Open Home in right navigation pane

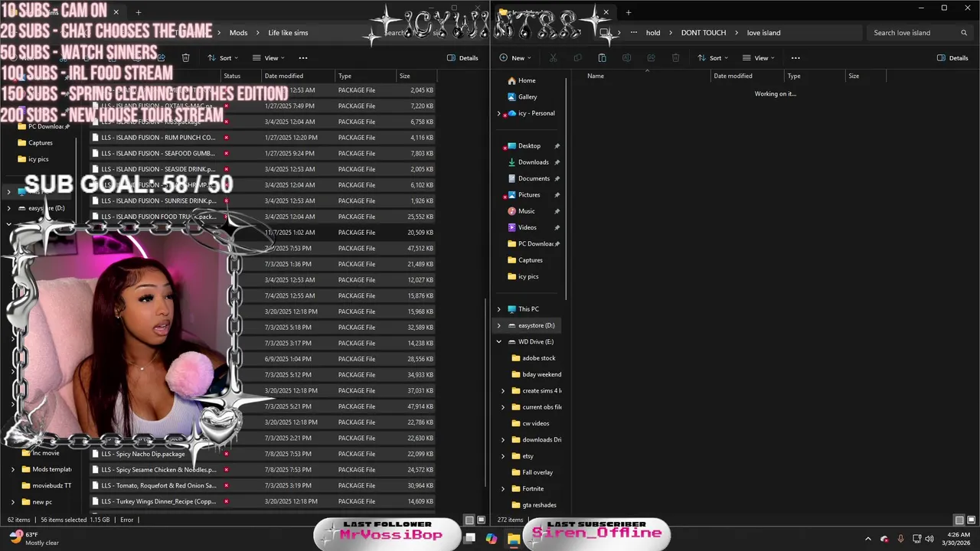point(527,80)
